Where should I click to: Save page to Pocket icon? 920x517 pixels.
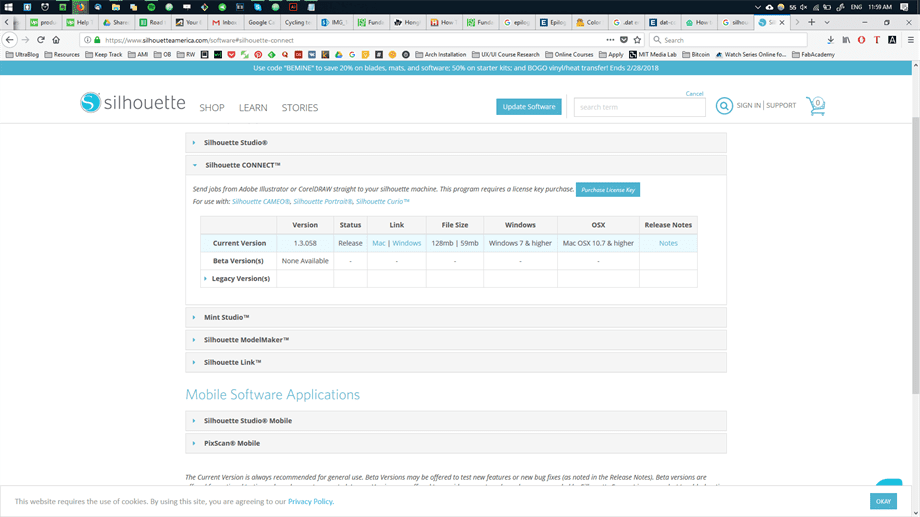click(x=624, y=40)
